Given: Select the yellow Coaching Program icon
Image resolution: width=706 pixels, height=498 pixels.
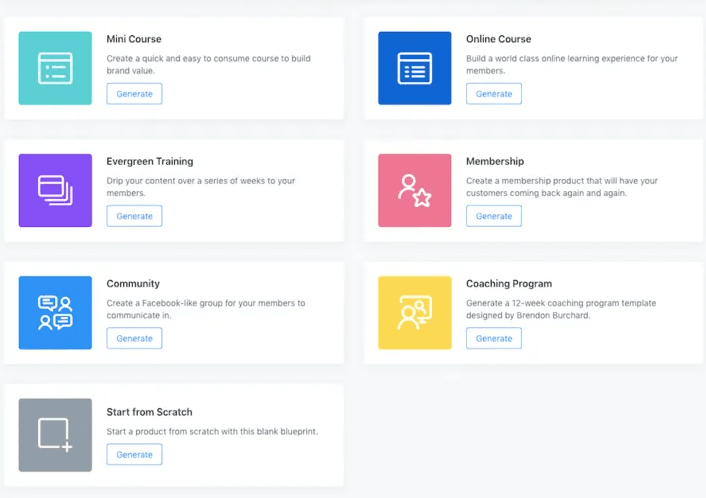Looking at the screenshot, I should coord(415,312).
